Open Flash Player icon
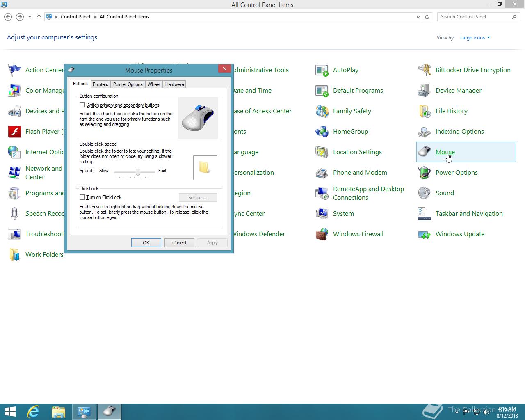525x420 pixels. pos(14,132)
